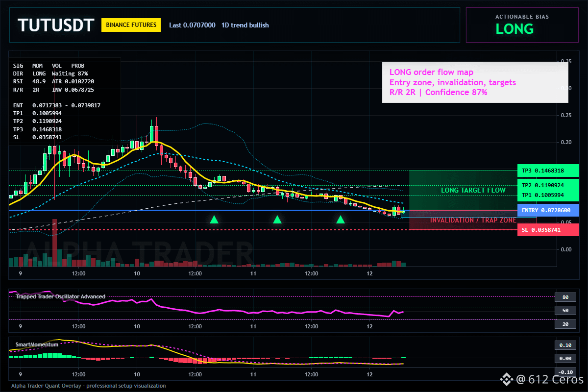The image size is (588, 392).
Task: Click SL 0.0358741 row in stats panel
Action: pos(37,137)
